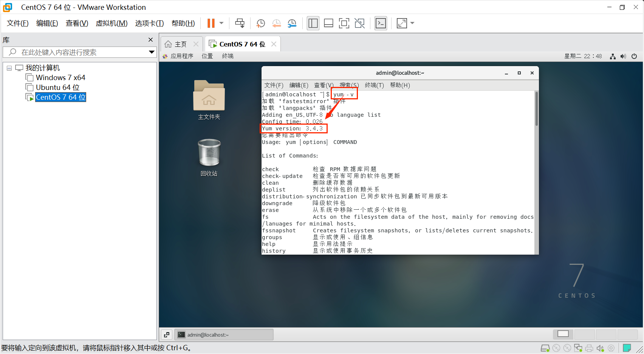The width and height of the screenshot is (644, 354).
Task: Click the first CD/DVD drive status icon
Action: pyautogui.click(x=556, y=348)
